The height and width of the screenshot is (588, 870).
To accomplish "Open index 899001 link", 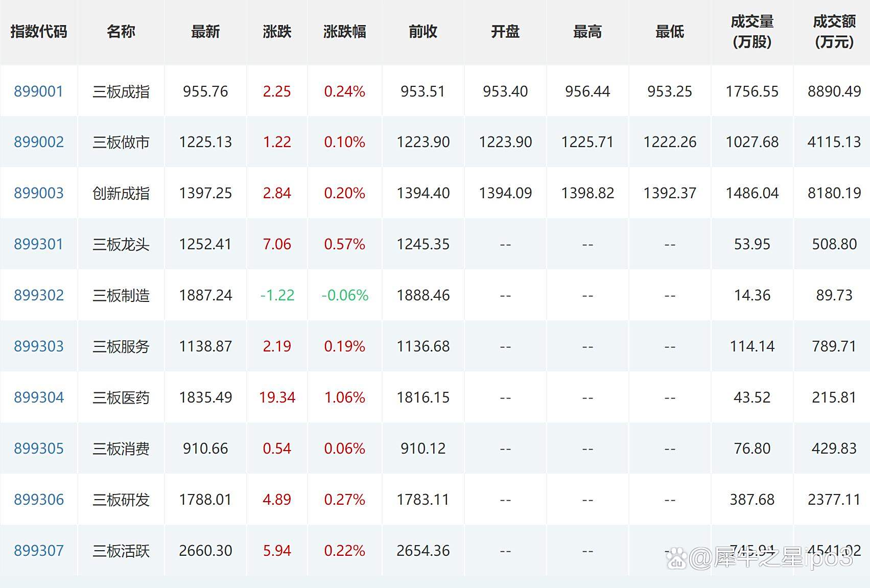I will pyautogui.click(x=38, y=91).
